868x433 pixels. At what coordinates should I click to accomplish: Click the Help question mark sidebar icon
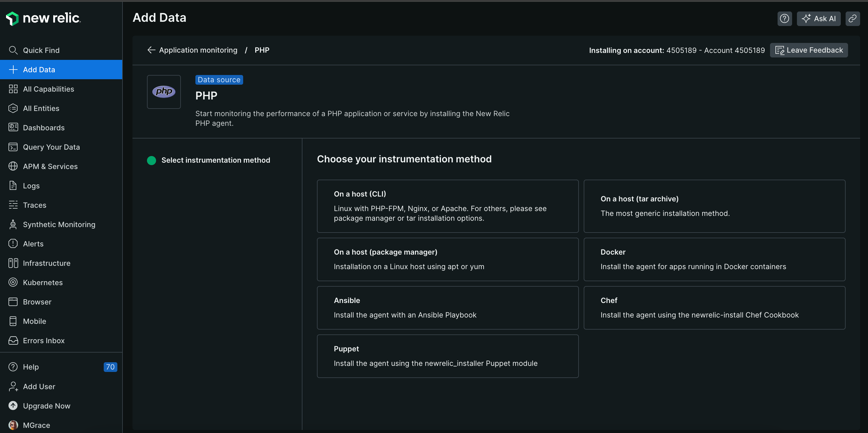13,366
